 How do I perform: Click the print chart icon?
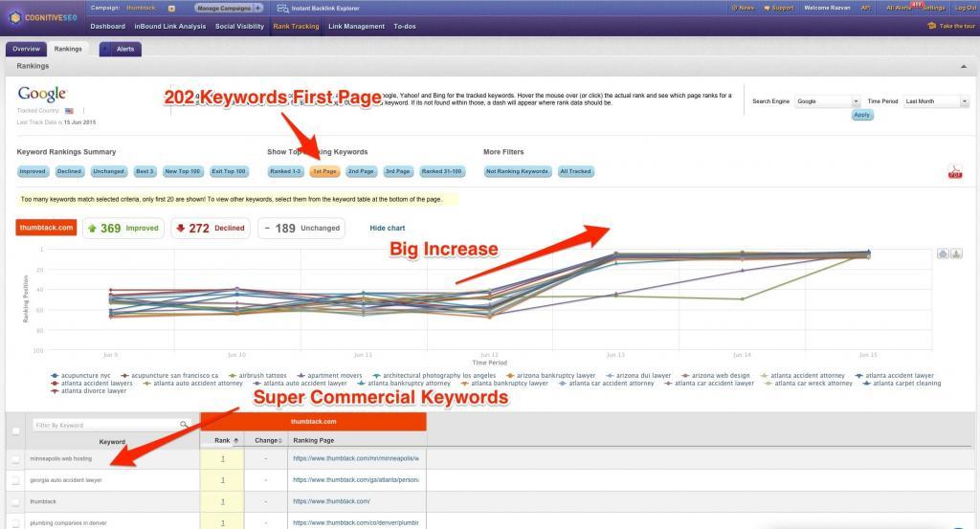tap(942, 253)
